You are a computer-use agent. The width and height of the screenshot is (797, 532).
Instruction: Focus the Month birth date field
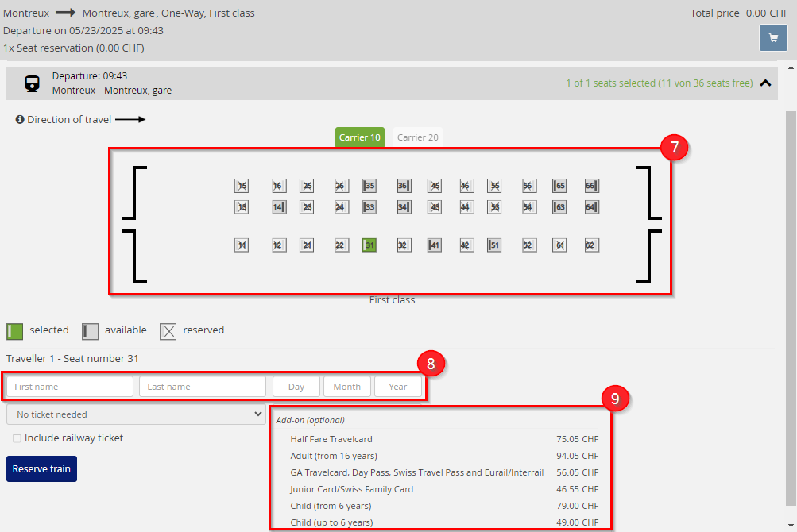point(346,387)
